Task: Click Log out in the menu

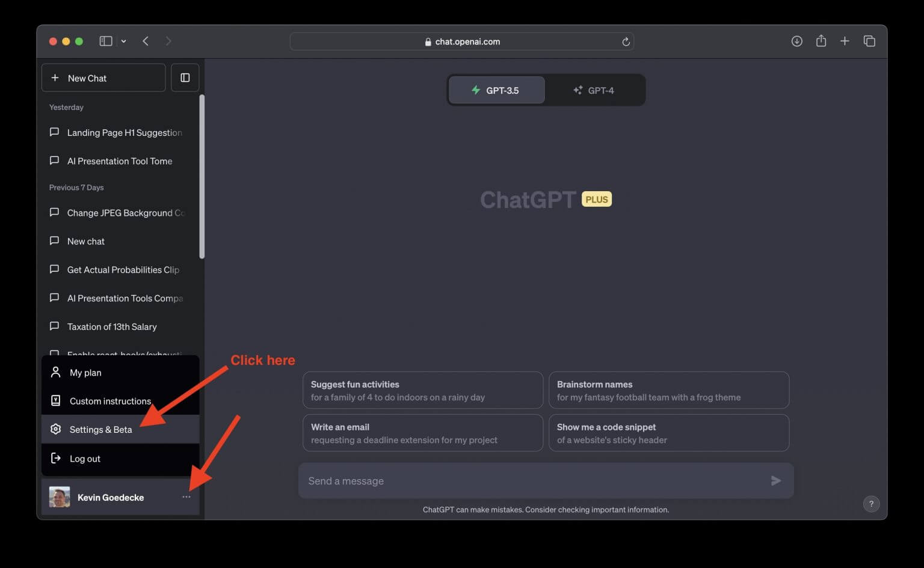Action: coord(85,459)
